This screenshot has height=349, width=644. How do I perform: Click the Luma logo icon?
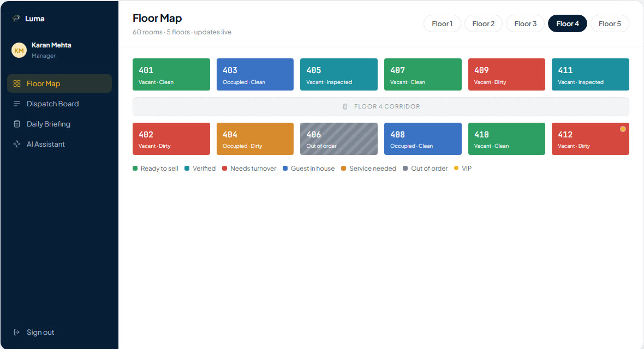point(16,18)
